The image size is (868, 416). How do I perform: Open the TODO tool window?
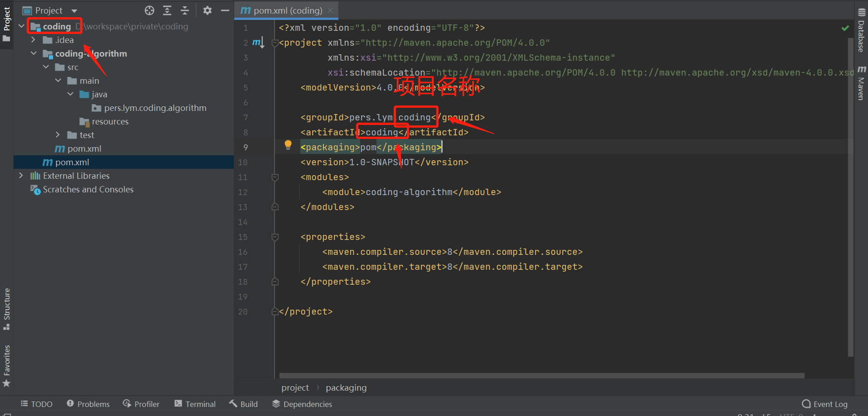tap(37, 404)
